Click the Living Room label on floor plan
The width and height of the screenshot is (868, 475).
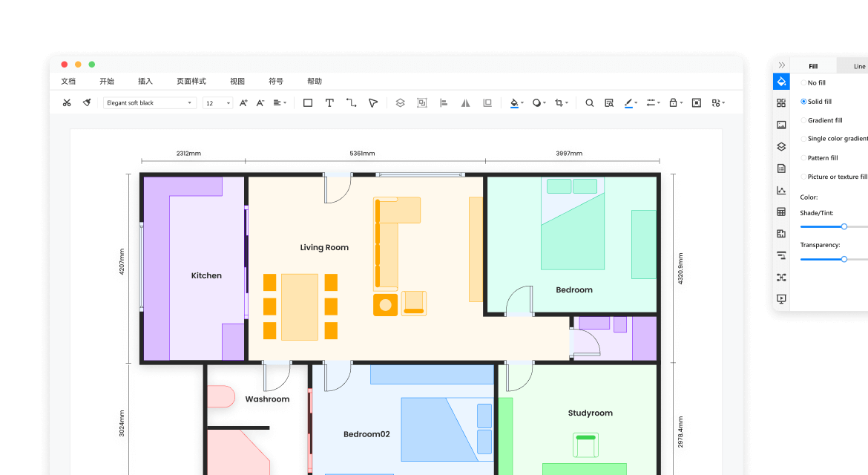coord(324,248)
